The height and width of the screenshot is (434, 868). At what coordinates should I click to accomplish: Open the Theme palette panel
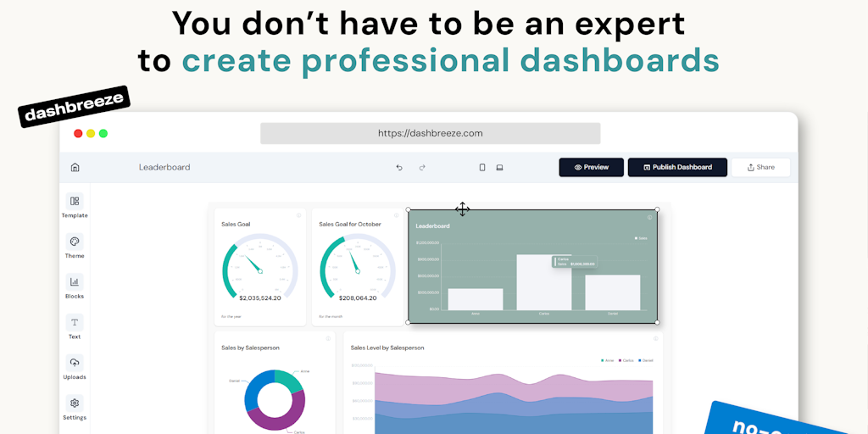tap(75, 246)
